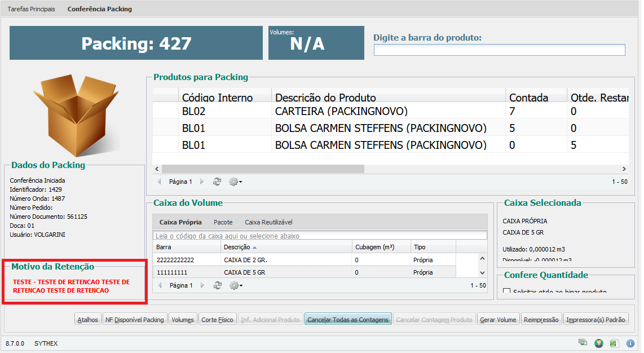The height and width of the screenshot is (353, 644).
Task: Click Número Documento: 561125 text
Action: tap(48, 217)
